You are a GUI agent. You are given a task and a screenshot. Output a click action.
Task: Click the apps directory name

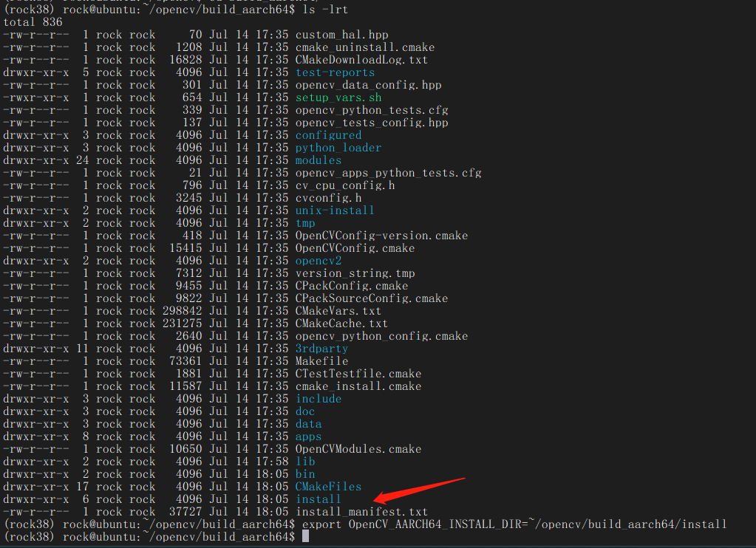309,436
